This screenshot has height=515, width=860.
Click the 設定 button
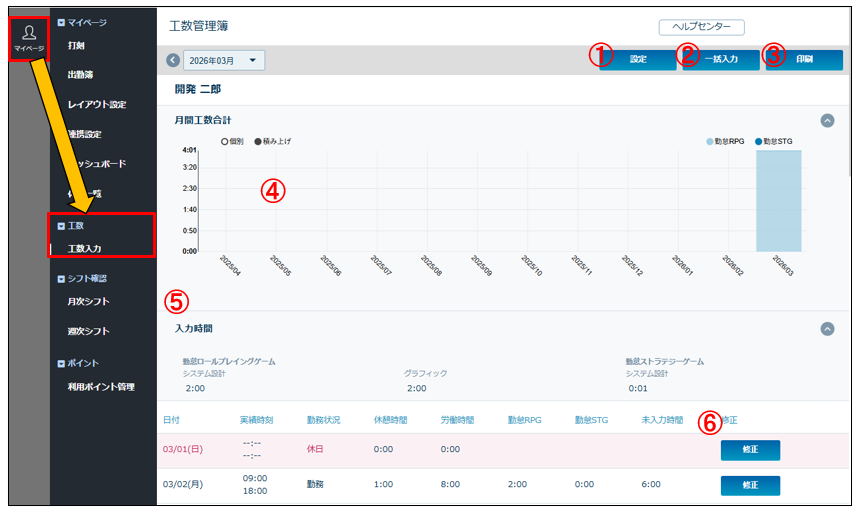point(638,60)
